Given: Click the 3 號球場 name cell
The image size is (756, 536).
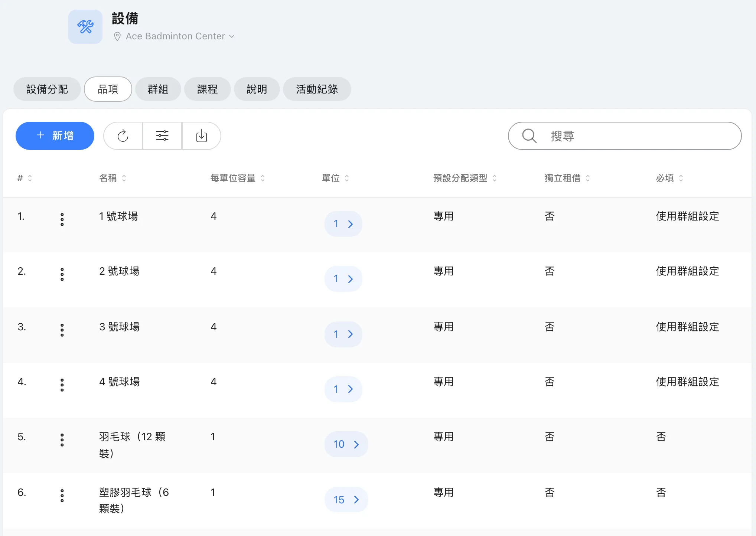Looking at the screenshot, I should 119,327.
